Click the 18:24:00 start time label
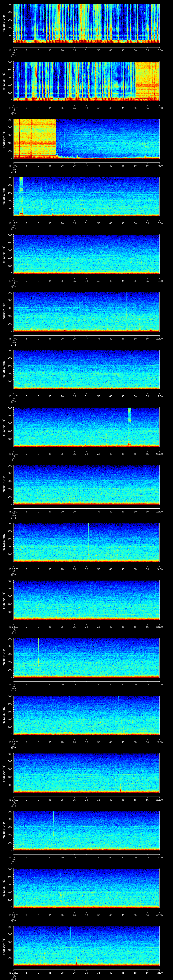173x980 pixels. click(x=13, y=627)
